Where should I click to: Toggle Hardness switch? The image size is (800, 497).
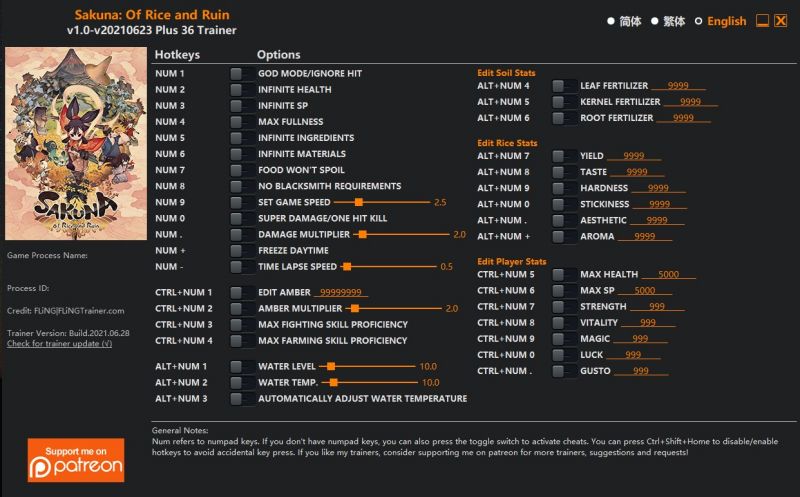[564, 188]
